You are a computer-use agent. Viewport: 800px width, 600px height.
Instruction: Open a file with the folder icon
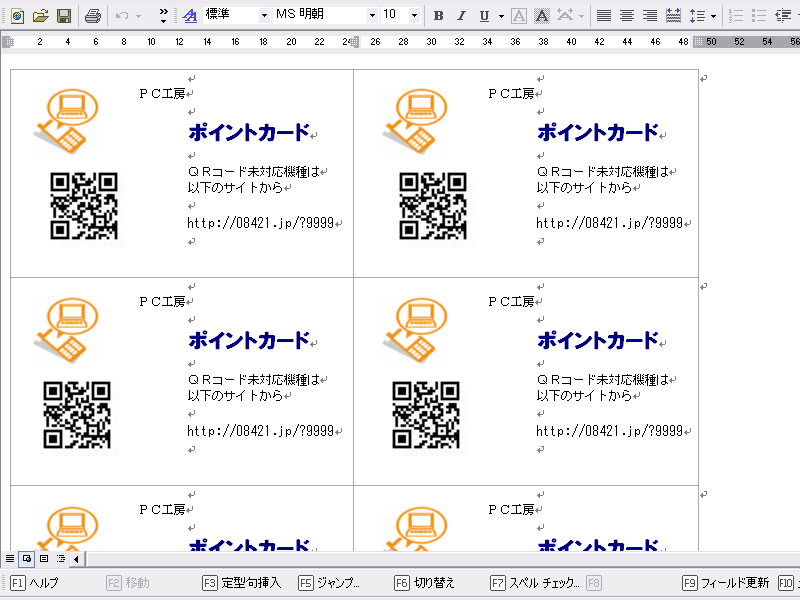(40, 16)
